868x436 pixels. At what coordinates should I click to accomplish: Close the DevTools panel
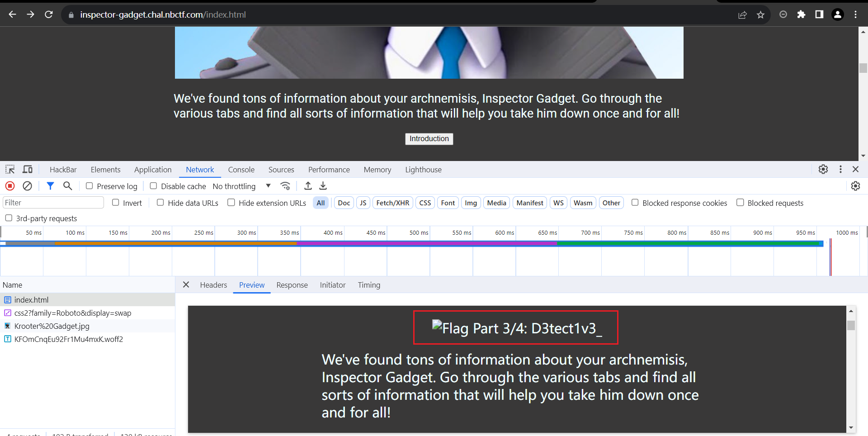click(x=855, y=169)
